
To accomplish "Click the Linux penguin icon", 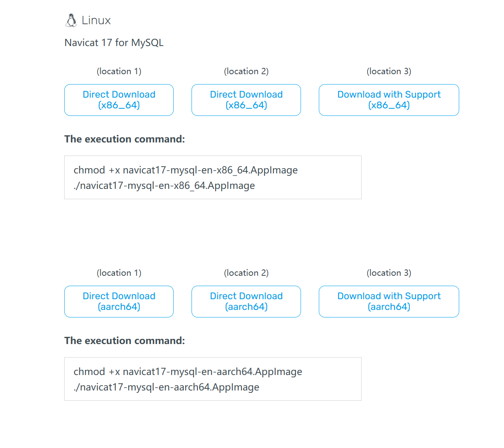I will (71, 21).
